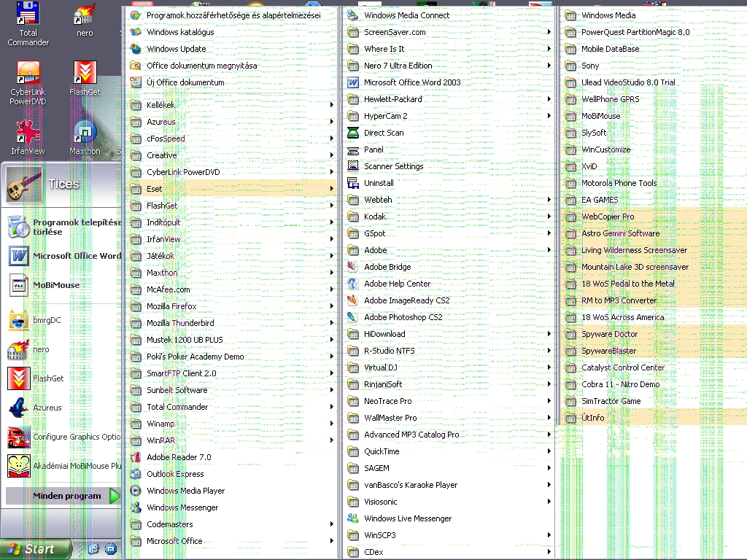This screenshot has width=747, height=560.
Task: Select the WebCopier Pro folder
Action: pyautogui.click(x=654, y=216)
